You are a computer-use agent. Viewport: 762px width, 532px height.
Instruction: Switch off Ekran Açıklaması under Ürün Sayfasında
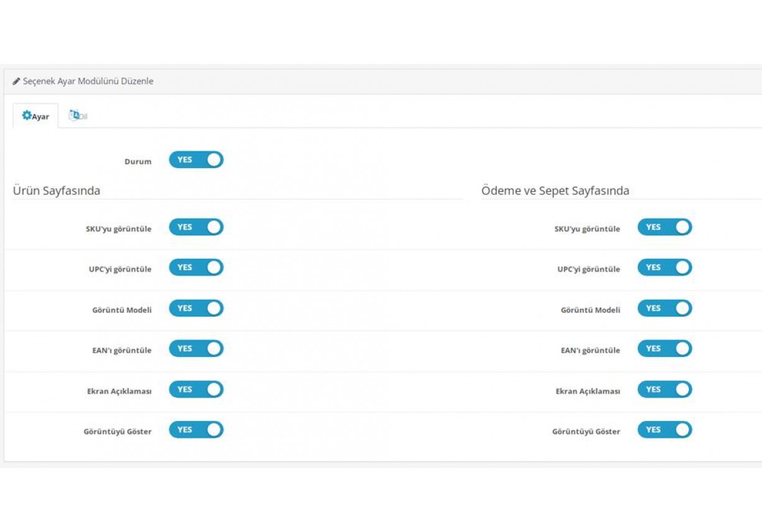[x=196, y=390]
